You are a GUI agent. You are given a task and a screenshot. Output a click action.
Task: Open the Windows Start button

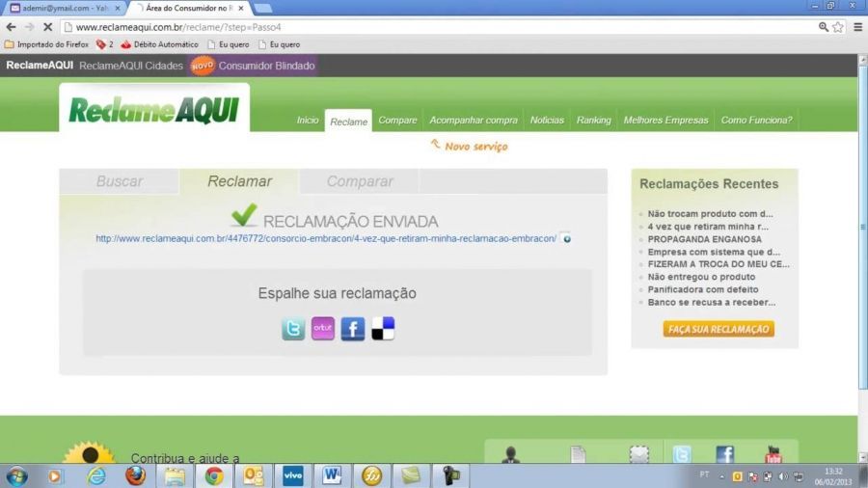(x=17, y=475)
